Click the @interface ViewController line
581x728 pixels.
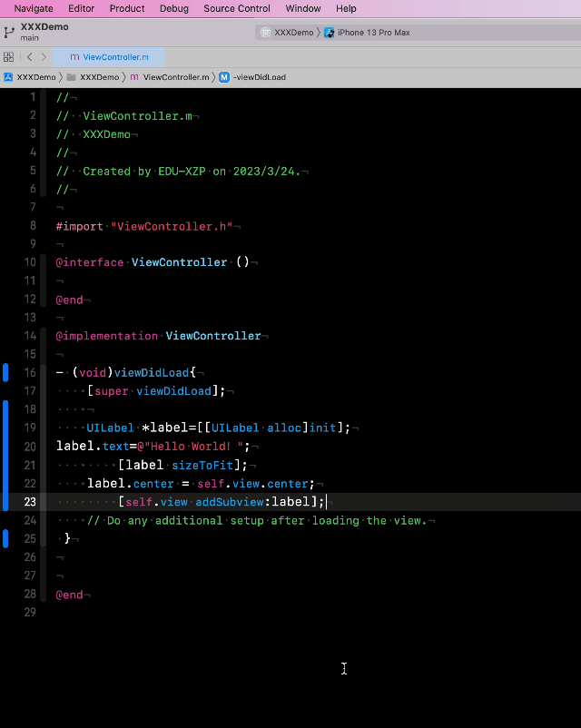click(153, 262)
